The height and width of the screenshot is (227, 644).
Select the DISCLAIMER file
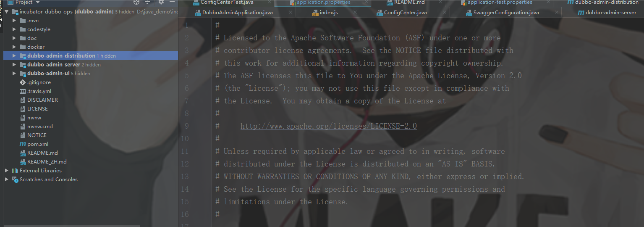click(x=42, y=100)
